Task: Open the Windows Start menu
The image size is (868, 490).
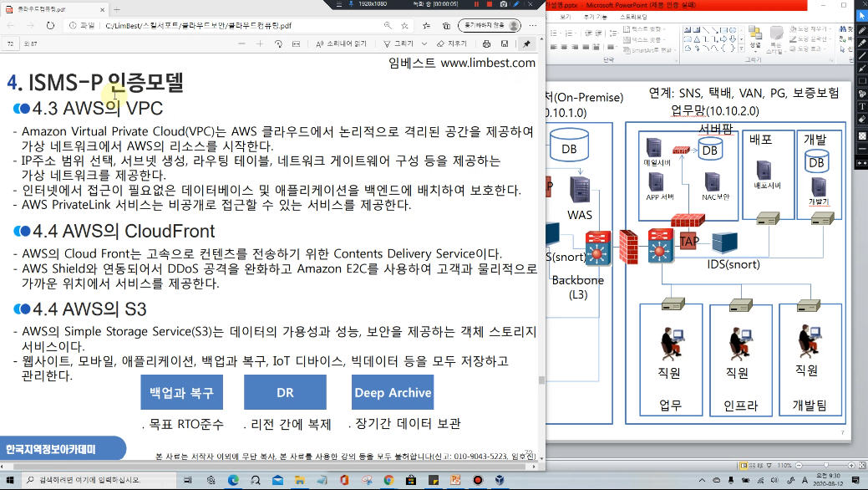Action: click(x=9, y=480)
